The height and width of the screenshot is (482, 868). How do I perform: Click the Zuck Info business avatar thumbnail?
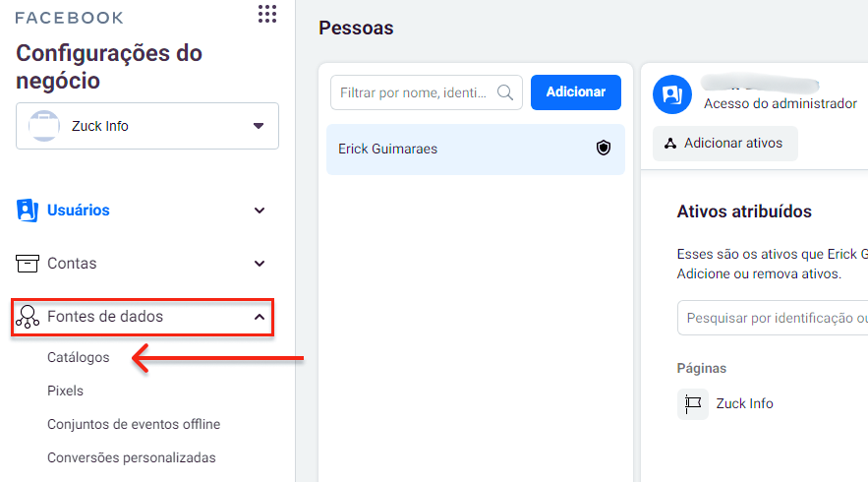[x=44, y=126]
